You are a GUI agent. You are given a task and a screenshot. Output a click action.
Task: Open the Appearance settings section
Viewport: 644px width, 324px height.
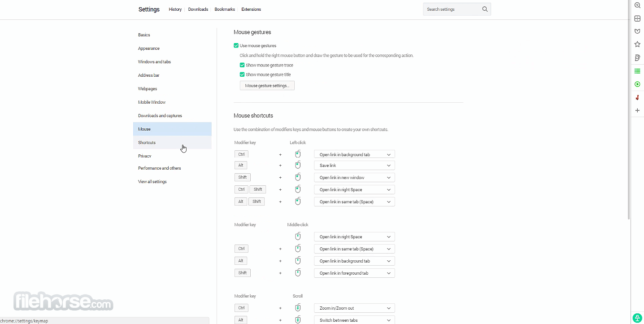(172, 48)
